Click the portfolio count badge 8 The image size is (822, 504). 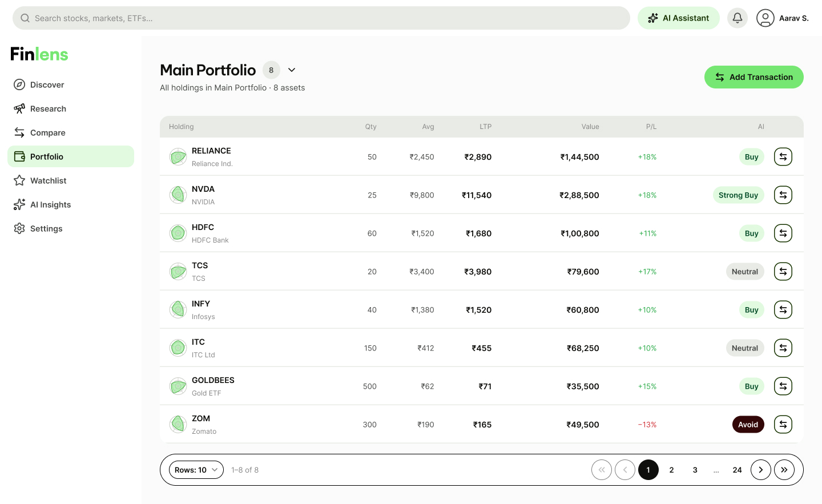pyautogui.click(x=271, y=70)
